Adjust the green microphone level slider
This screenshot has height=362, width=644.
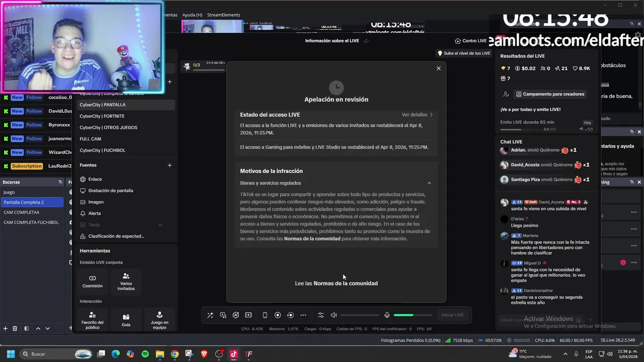413,315
